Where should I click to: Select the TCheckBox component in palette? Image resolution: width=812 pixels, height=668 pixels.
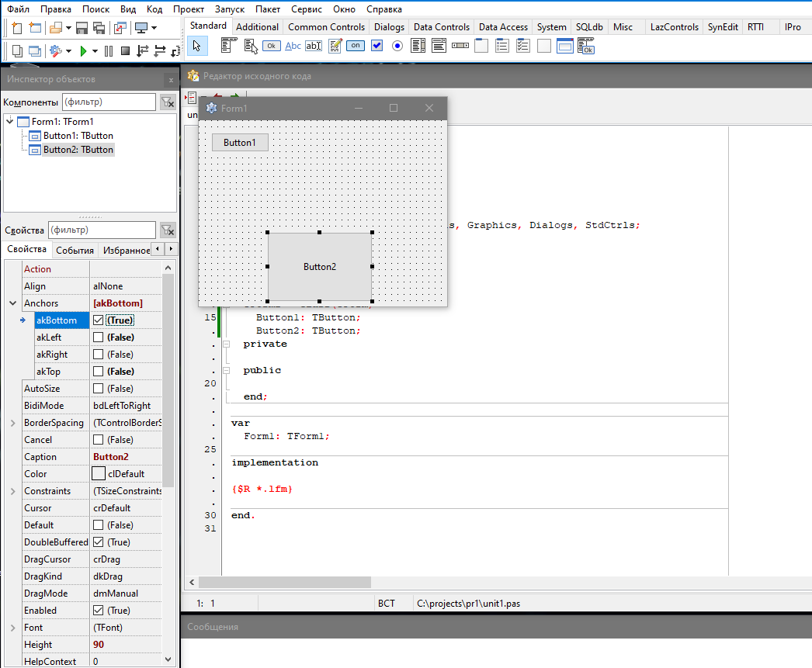tap(377, 46)
